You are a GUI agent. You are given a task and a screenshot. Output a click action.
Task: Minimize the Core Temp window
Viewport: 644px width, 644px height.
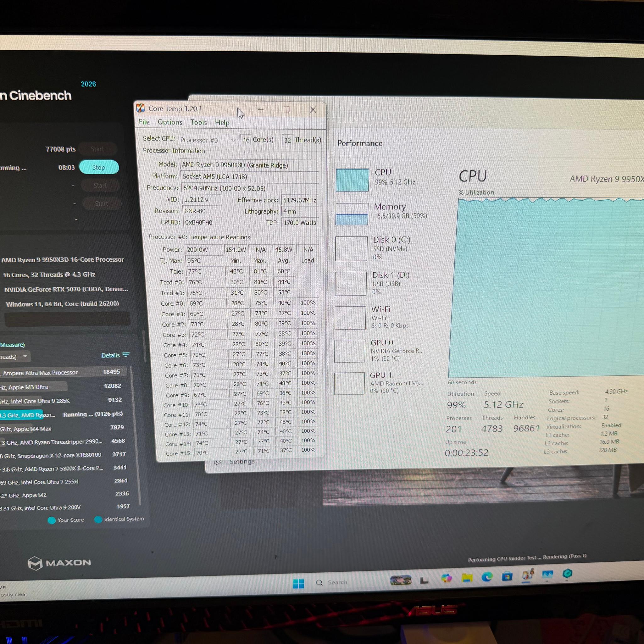[260, 109]
